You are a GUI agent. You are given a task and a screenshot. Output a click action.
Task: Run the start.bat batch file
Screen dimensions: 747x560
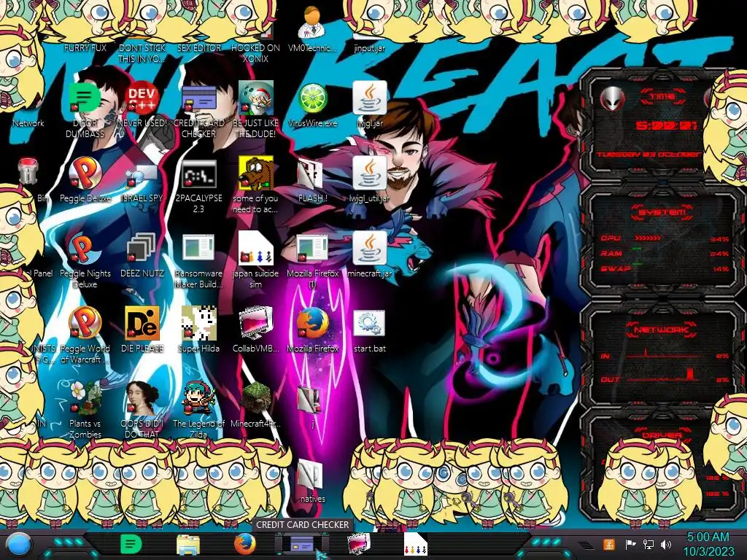point(370,330)
